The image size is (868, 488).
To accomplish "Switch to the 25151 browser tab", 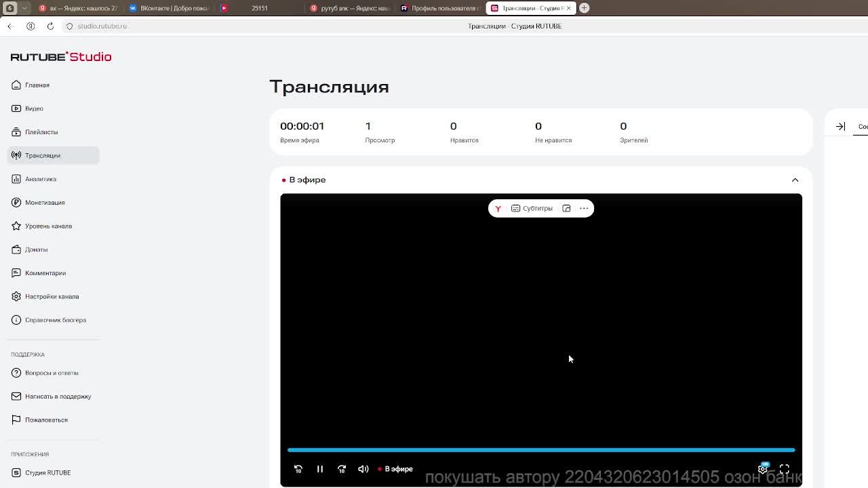I will (x=259, y=8).
